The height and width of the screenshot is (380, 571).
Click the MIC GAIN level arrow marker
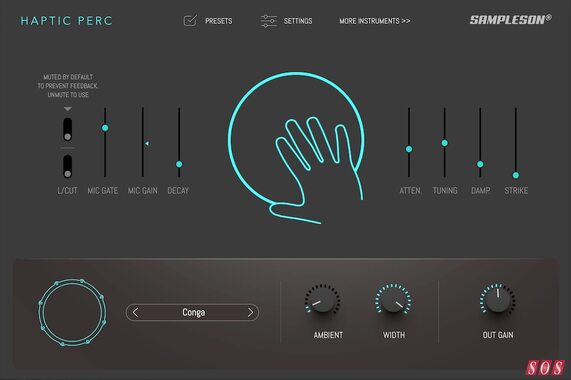[147, 143]
